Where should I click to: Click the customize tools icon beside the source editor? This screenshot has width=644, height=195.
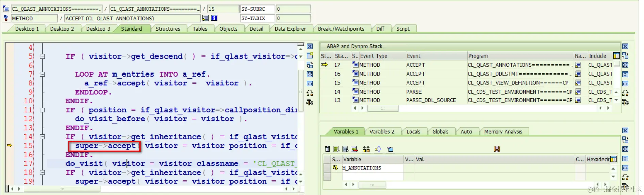click(310, 102)
